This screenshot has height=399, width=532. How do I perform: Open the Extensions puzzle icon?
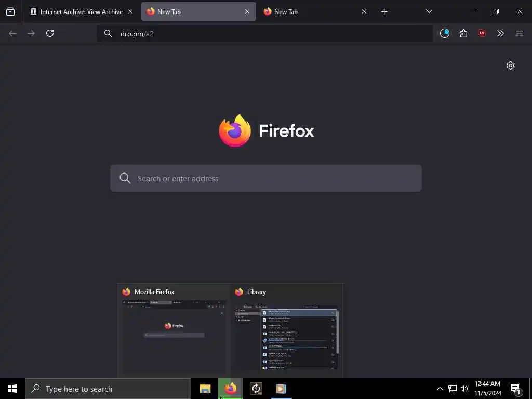pyautogui.click(x=463, y=33)
